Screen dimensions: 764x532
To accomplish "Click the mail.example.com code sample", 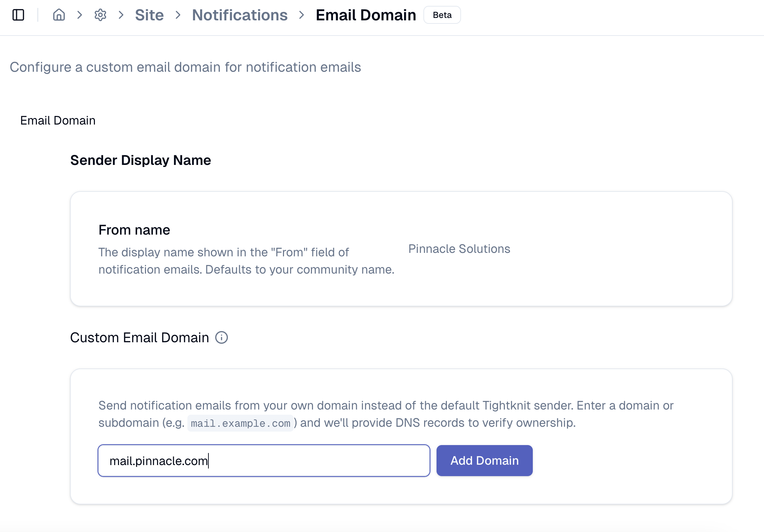I will pos(241,423).
